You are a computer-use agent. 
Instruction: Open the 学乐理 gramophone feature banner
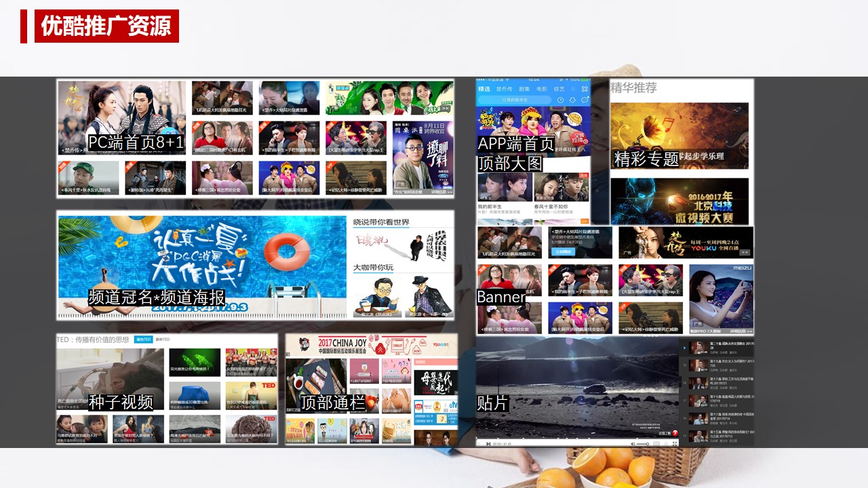click(679, 136)
